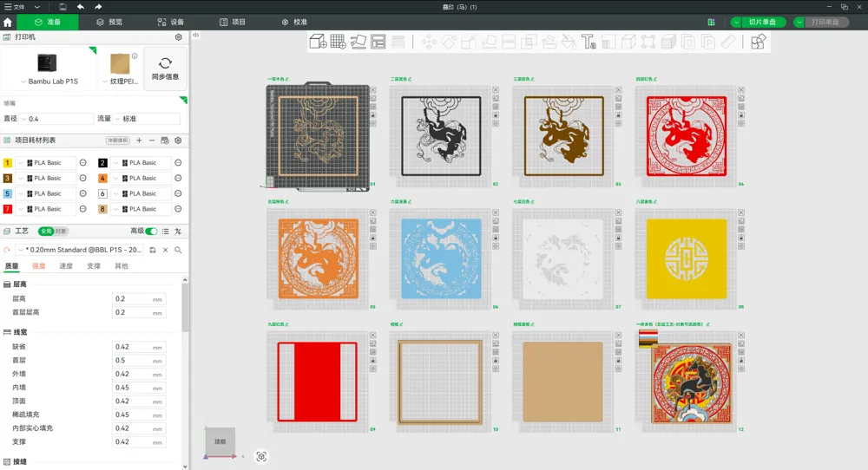Remove a filament with minus icon
868x470 pixels.
point(152,140)
